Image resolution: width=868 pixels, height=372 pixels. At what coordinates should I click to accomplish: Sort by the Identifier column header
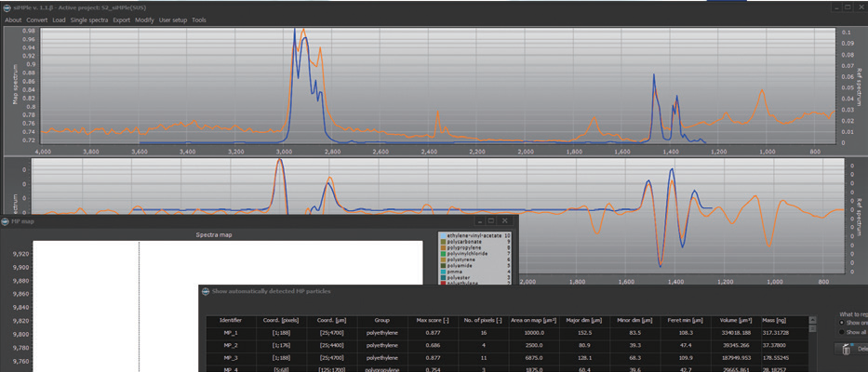click(231, 321)
